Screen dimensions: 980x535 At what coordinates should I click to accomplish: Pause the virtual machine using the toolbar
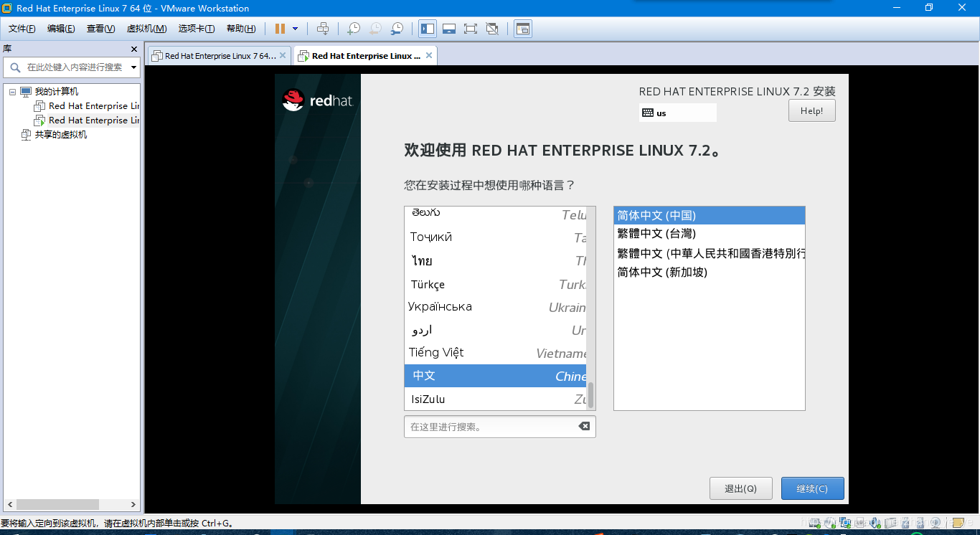click(x=280, y=29)
